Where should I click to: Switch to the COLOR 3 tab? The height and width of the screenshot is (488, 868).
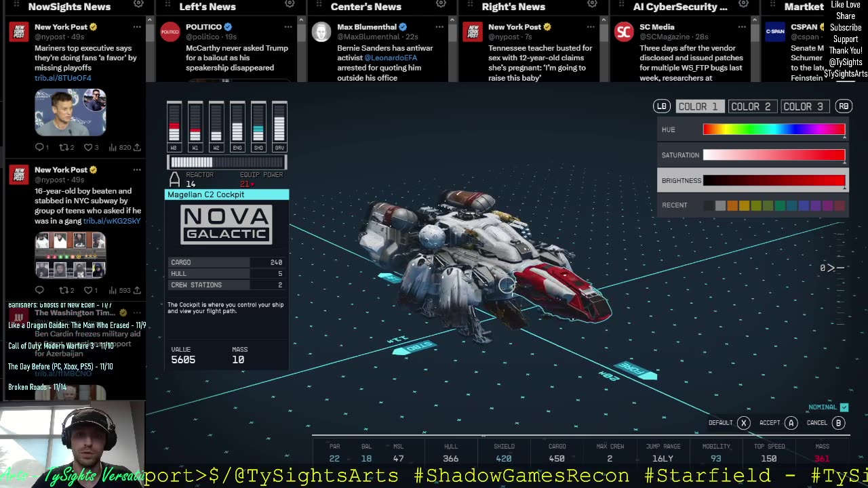804,106
